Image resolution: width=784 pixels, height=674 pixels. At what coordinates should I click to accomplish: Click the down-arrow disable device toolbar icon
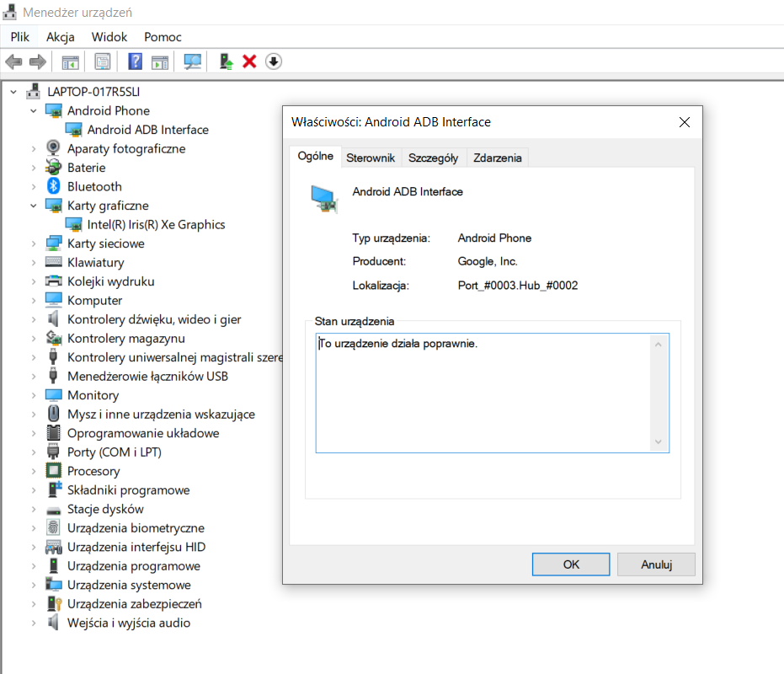tap(273, 62)
